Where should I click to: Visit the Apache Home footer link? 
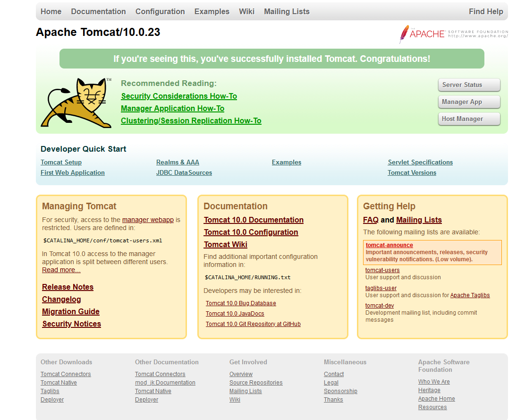(x=437, y=399)
